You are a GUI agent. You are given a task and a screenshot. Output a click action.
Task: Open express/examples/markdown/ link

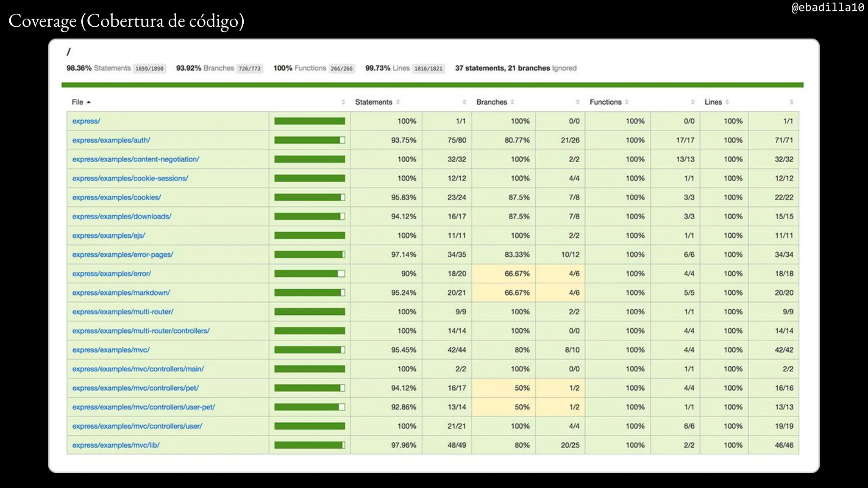[121, 293]
